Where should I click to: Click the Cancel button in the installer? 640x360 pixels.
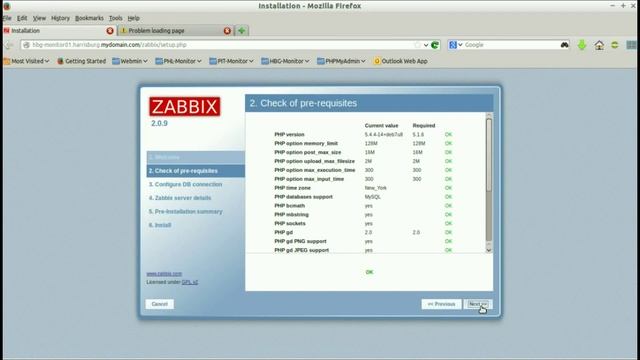point(160,304)
